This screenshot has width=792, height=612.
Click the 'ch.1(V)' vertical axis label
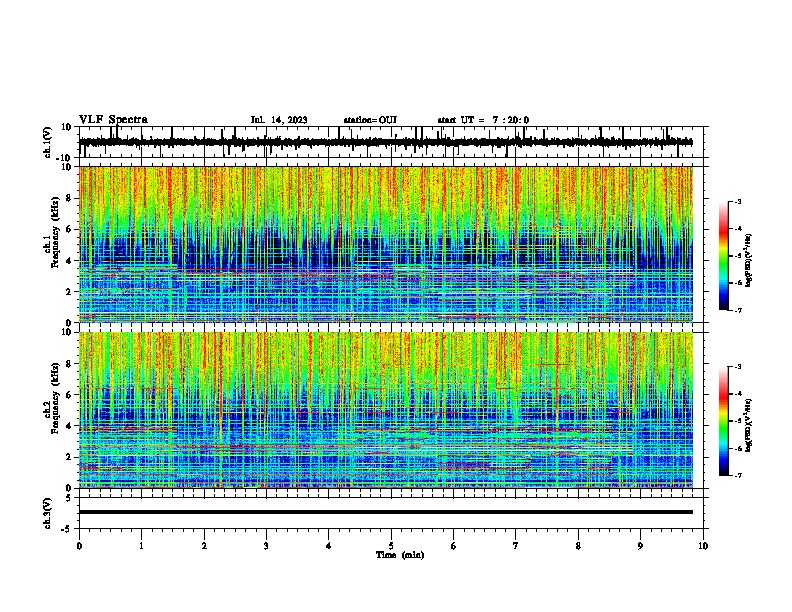(x=48, y=142)
